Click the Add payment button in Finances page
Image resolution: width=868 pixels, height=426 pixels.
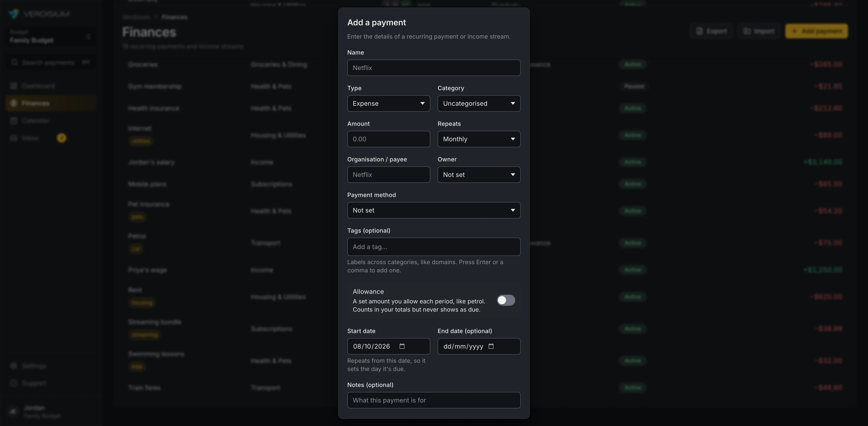point(816,31)
